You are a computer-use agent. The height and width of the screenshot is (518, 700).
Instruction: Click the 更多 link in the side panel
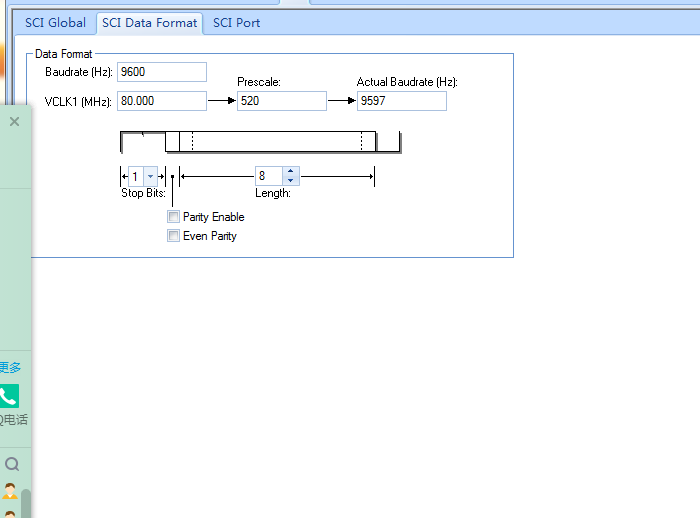coord(10,368)
